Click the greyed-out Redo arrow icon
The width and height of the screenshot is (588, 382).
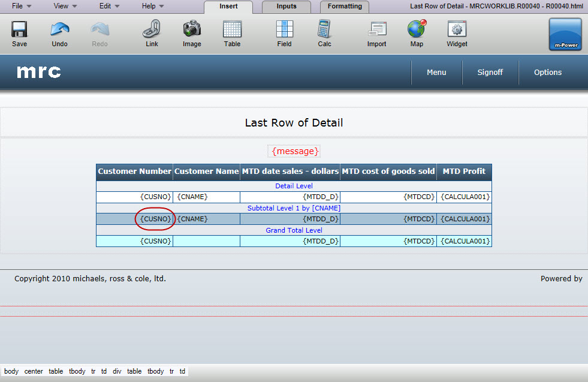tap(99, 29)
